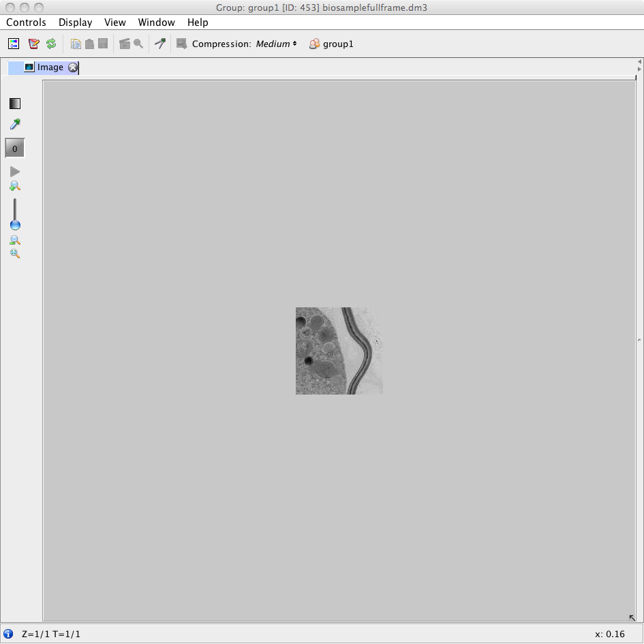Click the Z=1/1 T=1/1 status text
Image resolution: width=644 pixels, height=644 pixels.
(51, 634)
